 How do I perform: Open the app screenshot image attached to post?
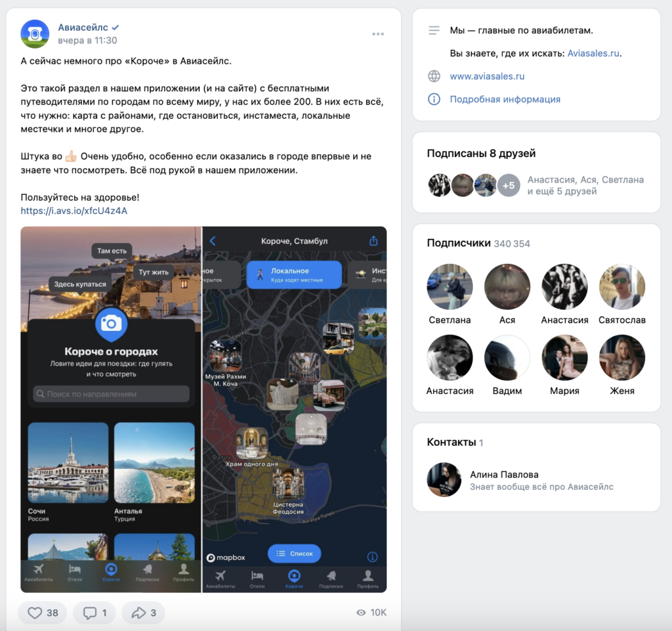click(203, 409)
